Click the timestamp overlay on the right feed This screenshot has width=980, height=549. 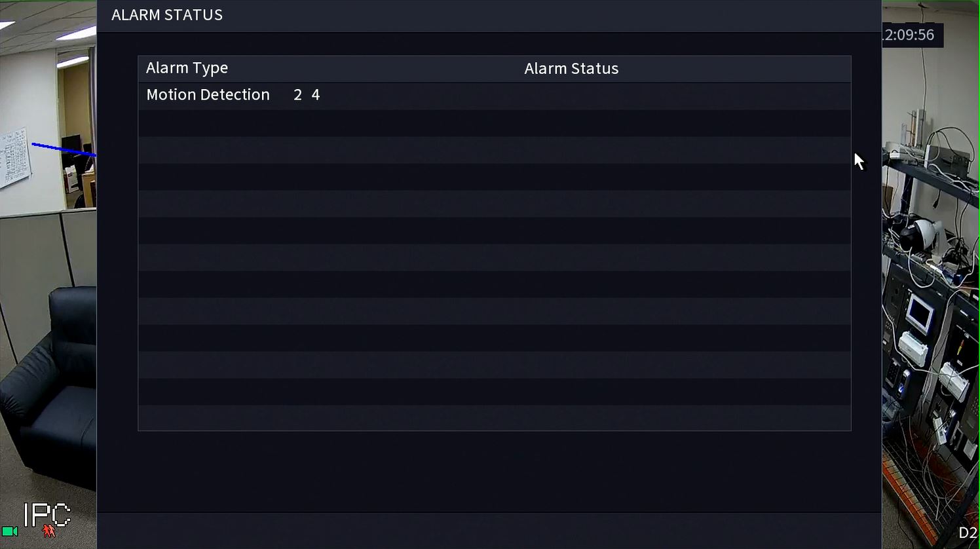911,35
